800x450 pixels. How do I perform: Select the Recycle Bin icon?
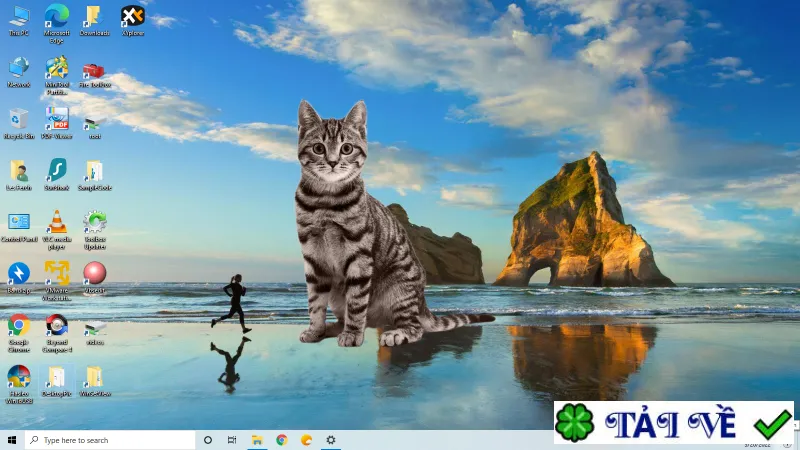(19, 123)
